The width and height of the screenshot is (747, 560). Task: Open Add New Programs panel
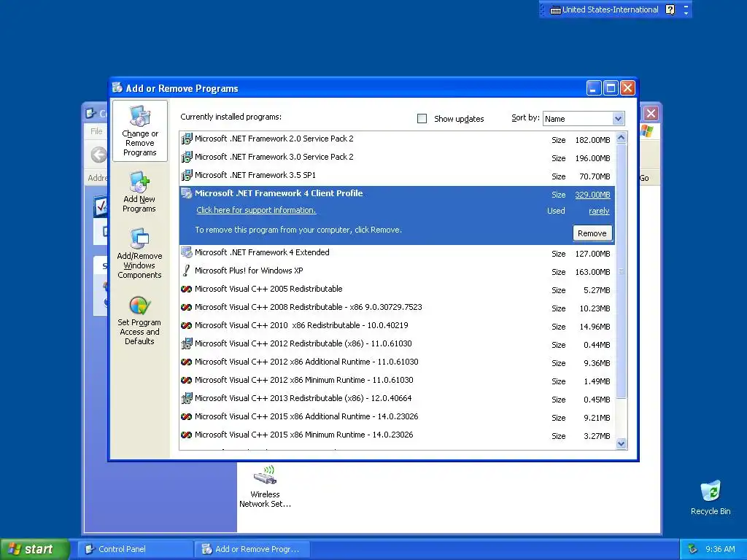(x=139, y=192)
